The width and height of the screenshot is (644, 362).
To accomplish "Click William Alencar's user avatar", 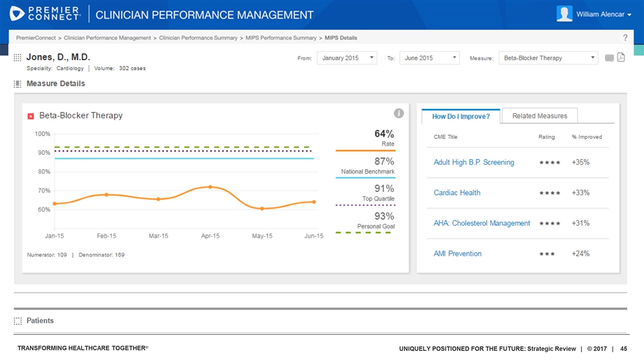I will pos(565,14).
